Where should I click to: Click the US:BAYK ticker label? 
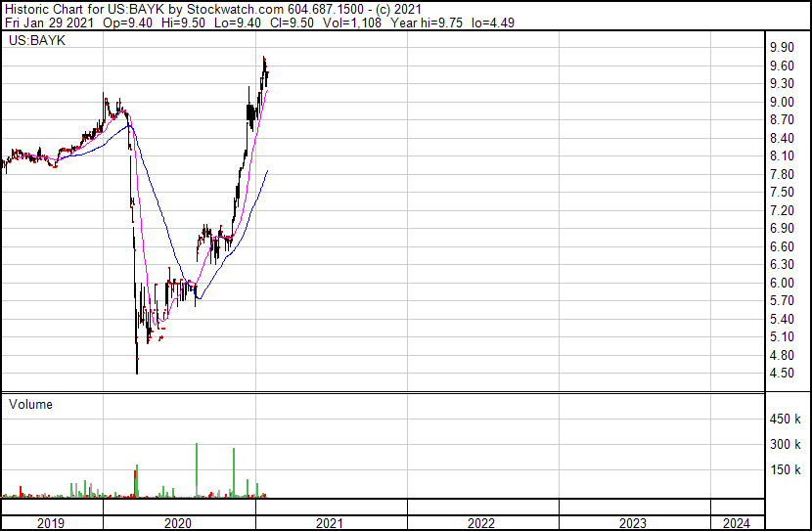point(37,41)
